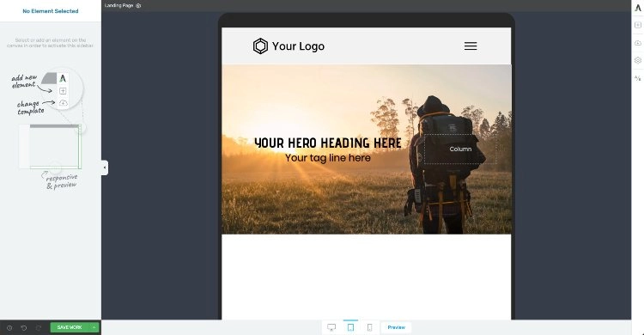Click the gear next to Landing Page
Image resolution: width=644 pixels, height=335 pixels.
138,6
